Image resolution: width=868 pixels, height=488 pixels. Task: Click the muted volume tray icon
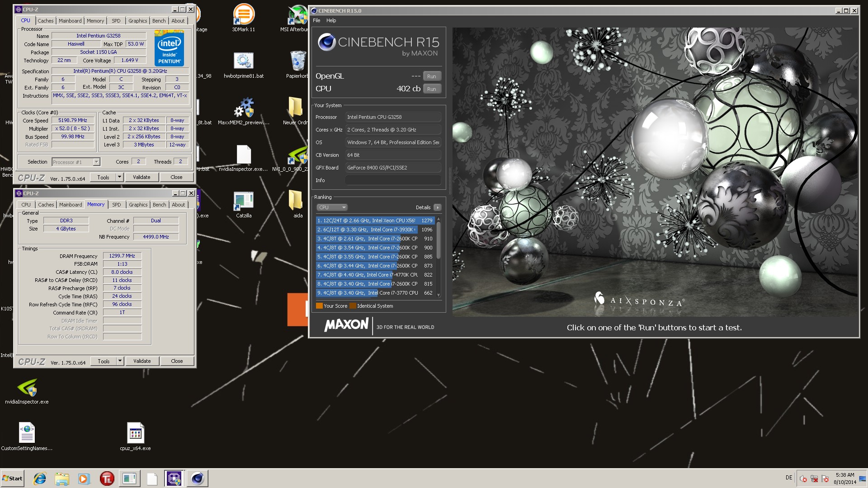pyautogui.click(x=803, y=479)
